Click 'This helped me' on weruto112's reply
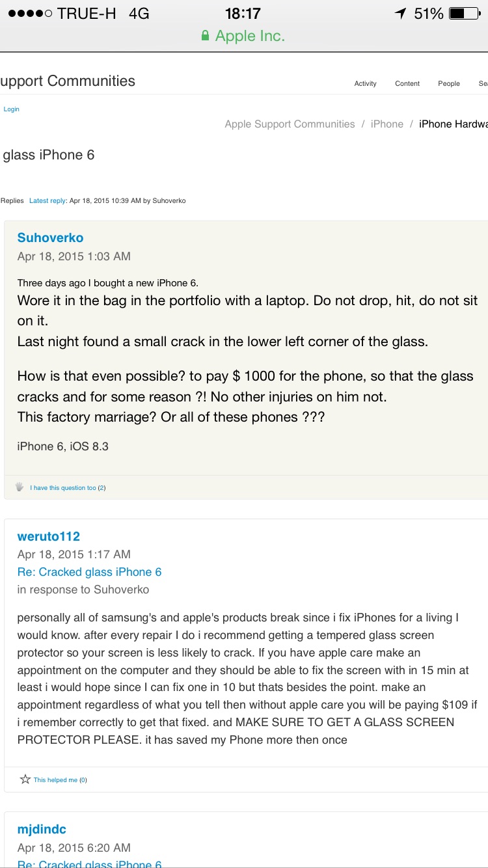Image resolution: width=488 pixels, height=868 pixels. (x=55, y=780)
